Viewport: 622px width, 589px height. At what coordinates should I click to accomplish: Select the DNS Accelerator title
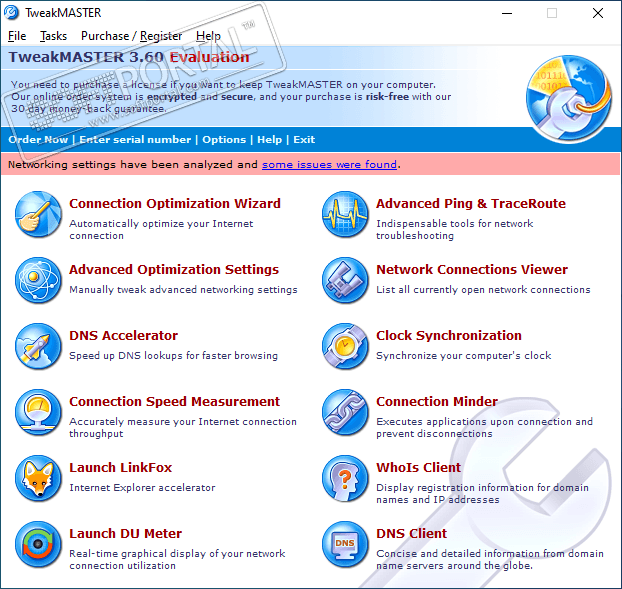[x=123, y=336]
